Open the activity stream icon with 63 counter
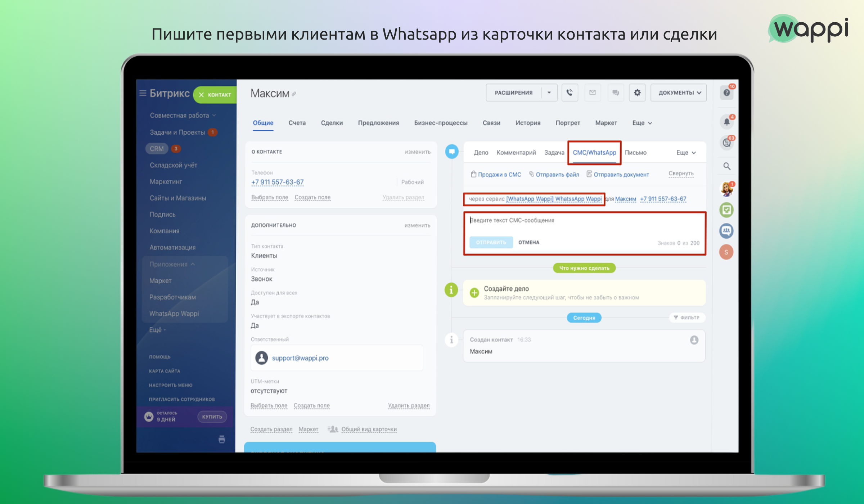864x504 pixels. pos(726,143)
